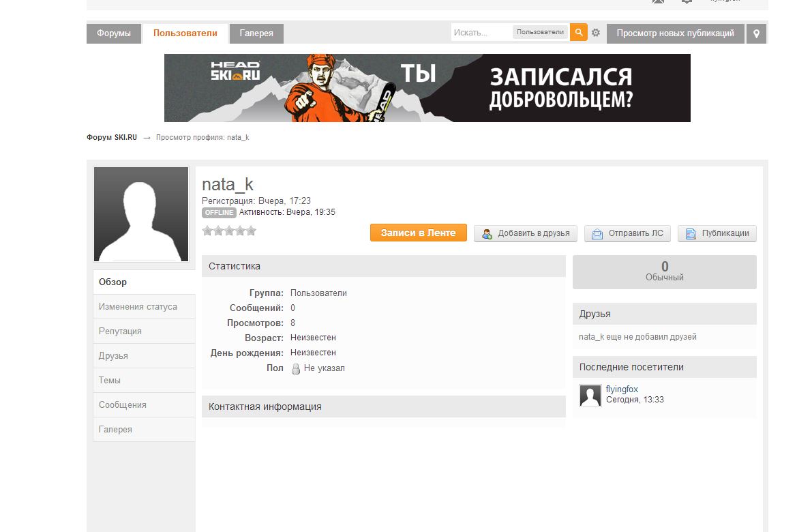Click the orange search magnifier button
The width and height of the screenshot is (812, 532).
[578, 33]
